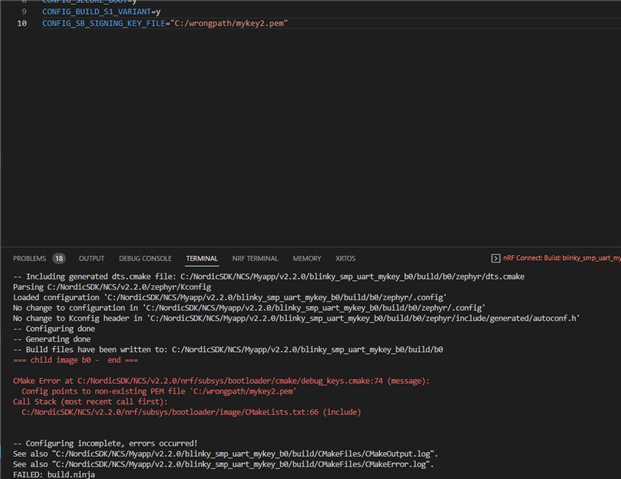This screenshot has width=621, height=479.
Task: Switch to the NRF TERMINAL tab
Action: 255,259
